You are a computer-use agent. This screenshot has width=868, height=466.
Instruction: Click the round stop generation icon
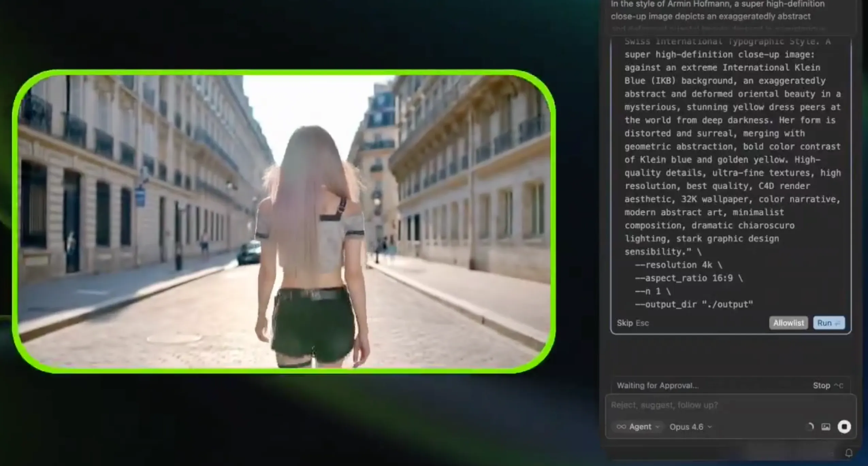pyautogui.click(x=844, y=427)
